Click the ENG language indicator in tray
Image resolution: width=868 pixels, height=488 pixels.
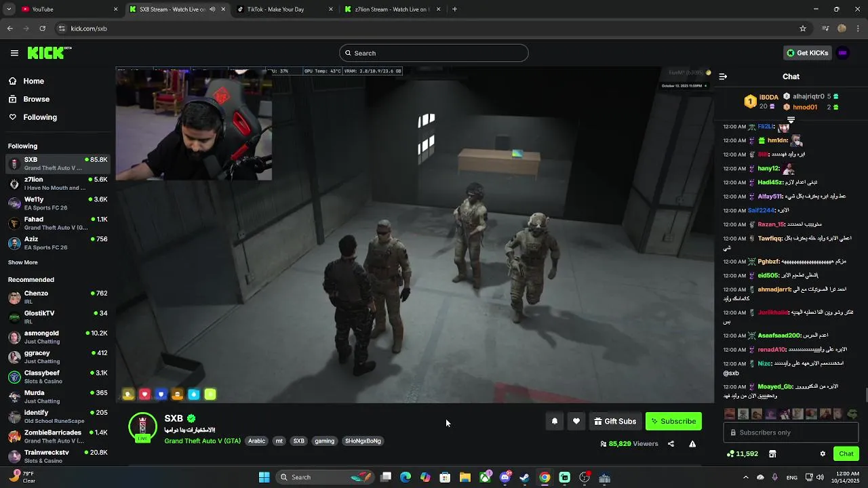point(792,477)
